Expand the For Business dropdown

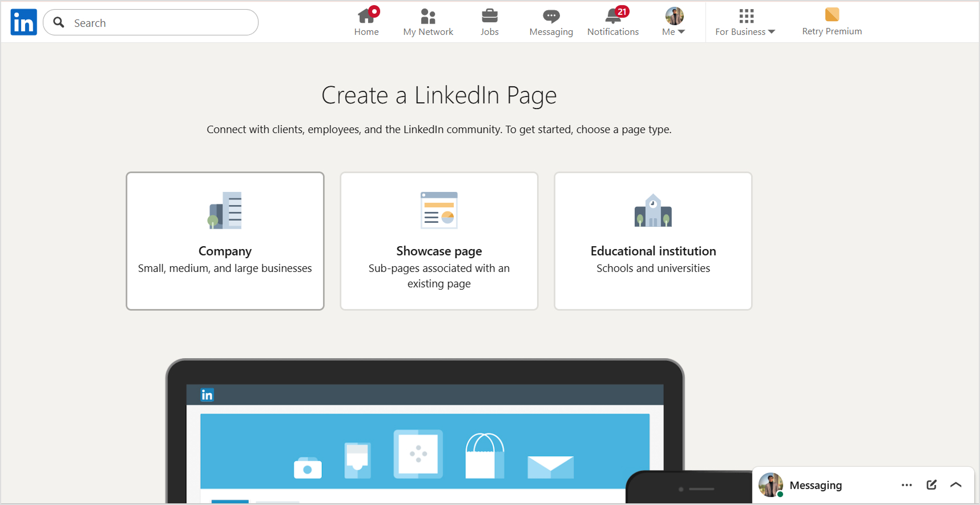772,32
